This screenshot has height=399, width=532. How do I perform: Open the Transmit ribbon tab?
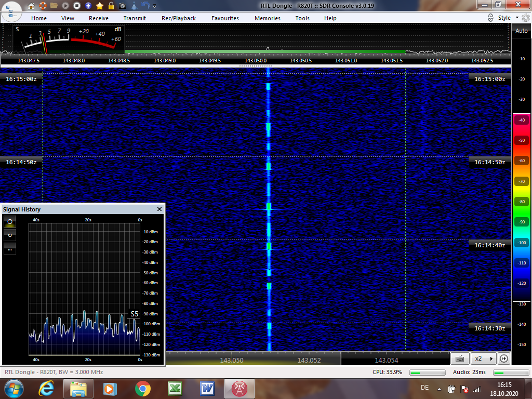pos(135,18)
